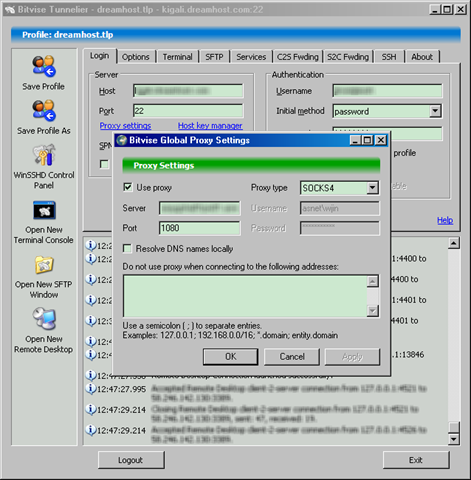Click the Save Profile icon

pyautogui.click(x=44, y=66)
